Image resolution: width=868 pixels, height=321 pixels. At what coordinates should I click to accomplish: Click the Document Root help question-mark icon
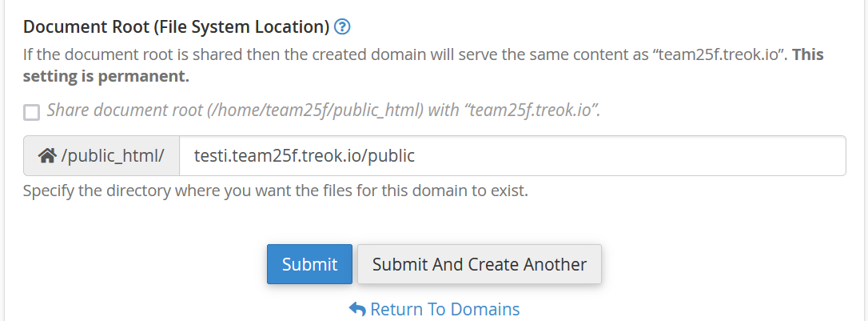click(343, 27)
